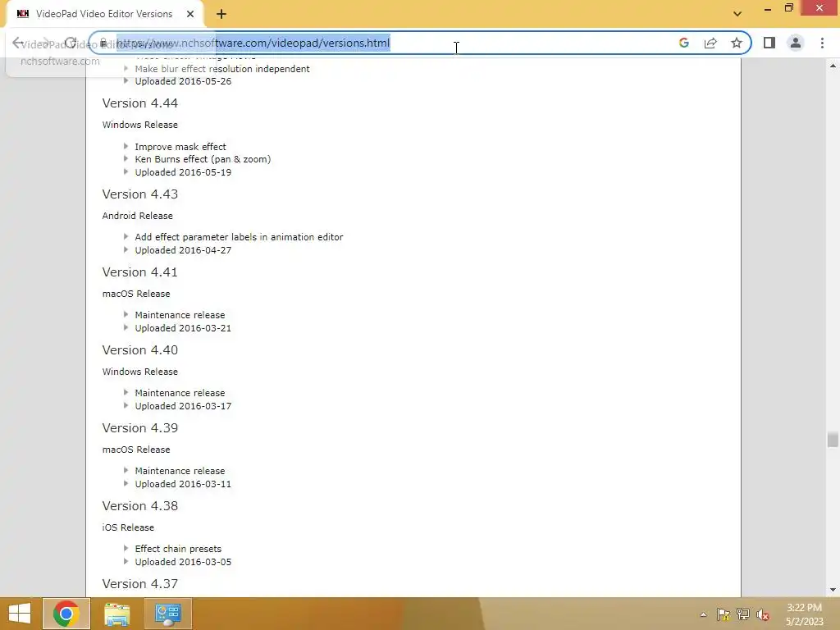This screenshot has width=840, height=630.
Task: Click 'macOS Release' under Version 4.41
Action: [136, 294]
